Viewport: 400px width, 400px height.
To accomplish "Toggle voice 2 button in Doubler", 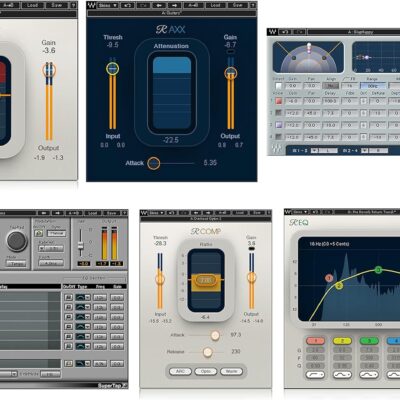I will [279, 113].
